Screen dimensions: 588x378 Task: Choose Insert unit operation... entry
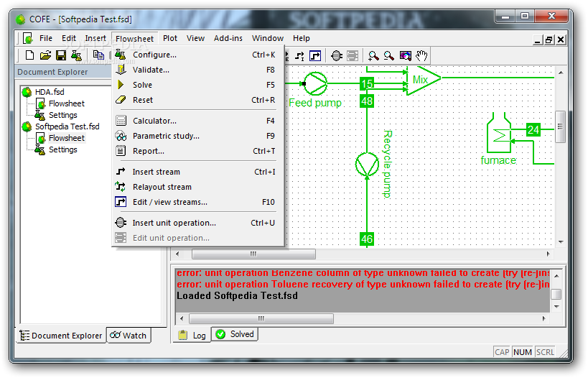[x=197, y=223]
